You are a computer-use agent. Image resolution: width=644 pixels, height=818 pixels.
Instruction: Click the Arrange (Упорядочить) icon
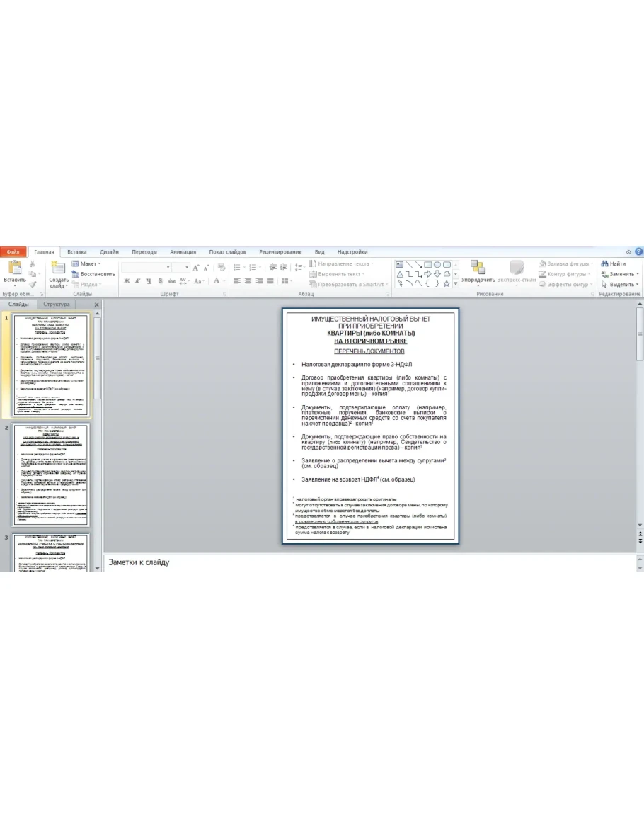pos(478,267)
